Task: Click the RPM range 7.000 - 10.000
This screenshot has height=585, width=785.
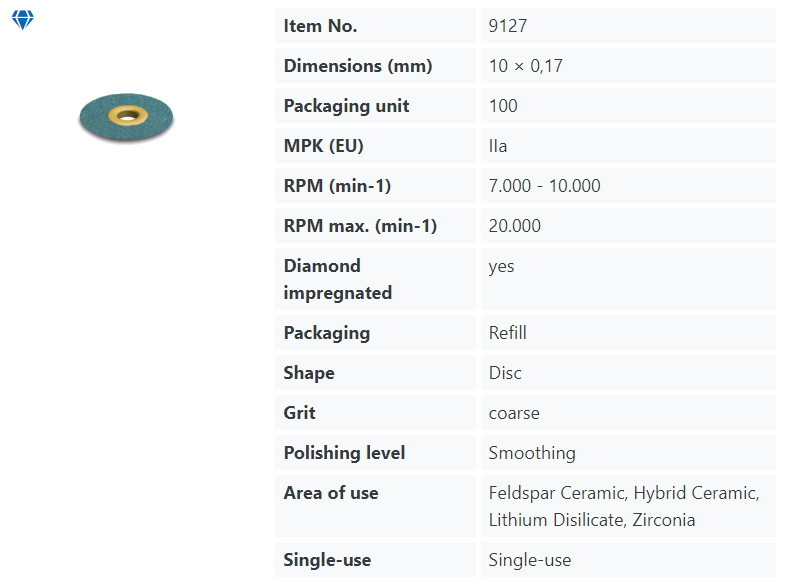Action: (x=544, y=186)
